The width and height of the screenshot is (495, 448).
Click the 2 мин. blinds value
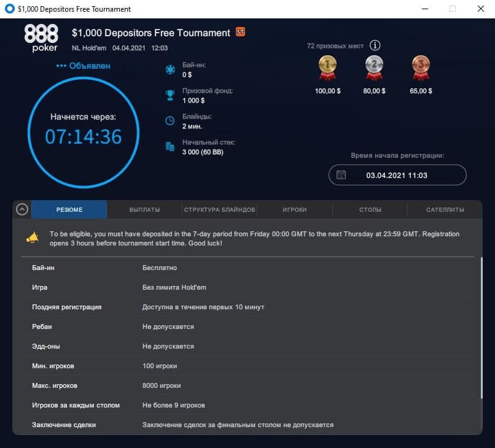tap(192, 126)
